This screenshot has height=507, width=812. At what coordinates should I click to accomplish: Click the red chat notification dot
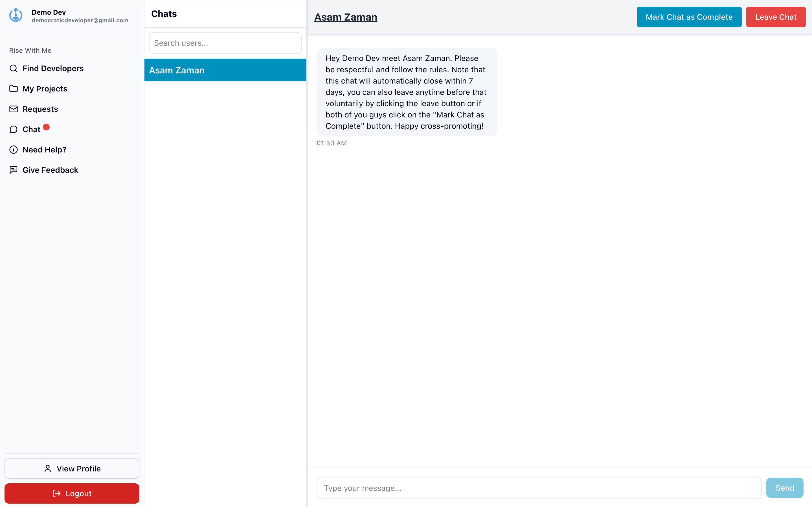pyautogui.click(x=46, y=127)
